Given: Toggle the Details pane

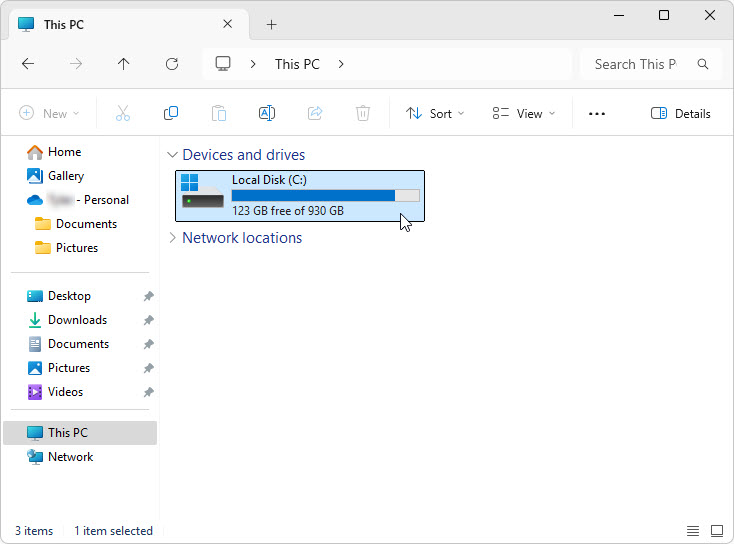Looking at the screenshot, I should coord(681,113).
